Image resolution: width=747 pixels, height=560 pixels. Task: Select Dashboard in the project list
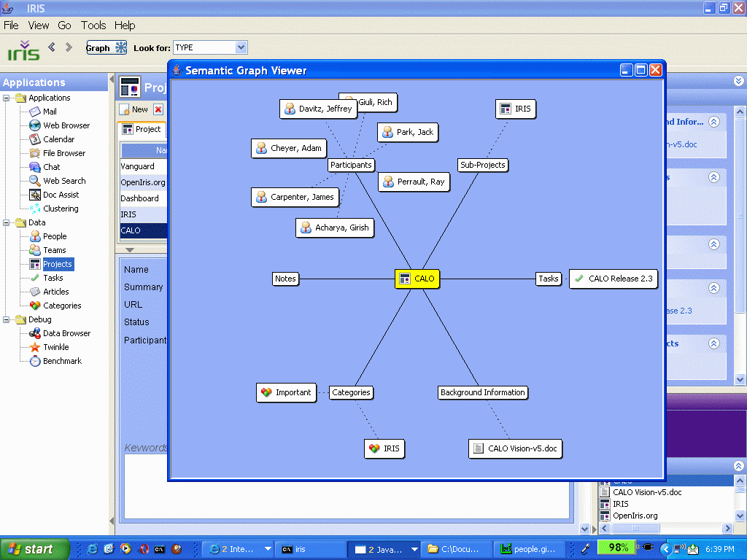pos(144,198)
